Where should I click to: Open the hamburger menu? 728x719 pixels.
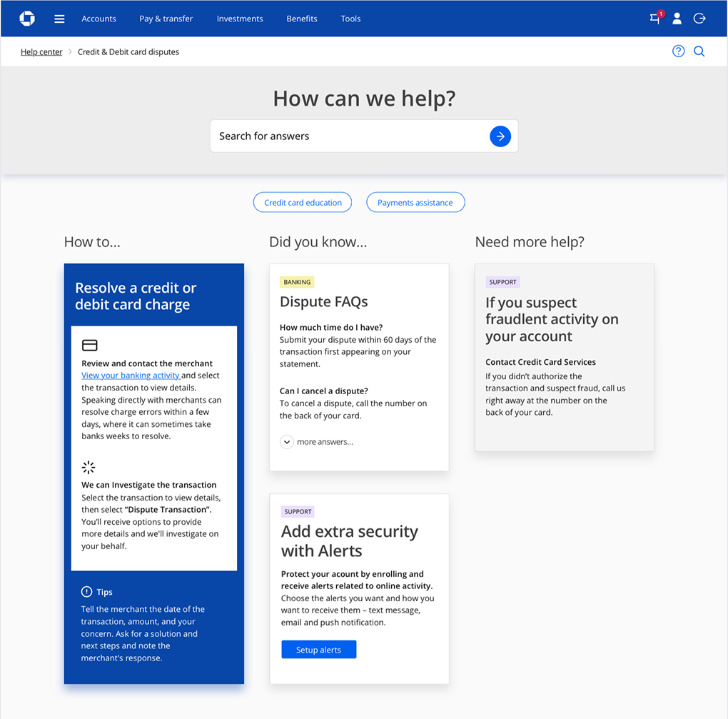click(x=59, y=19)
